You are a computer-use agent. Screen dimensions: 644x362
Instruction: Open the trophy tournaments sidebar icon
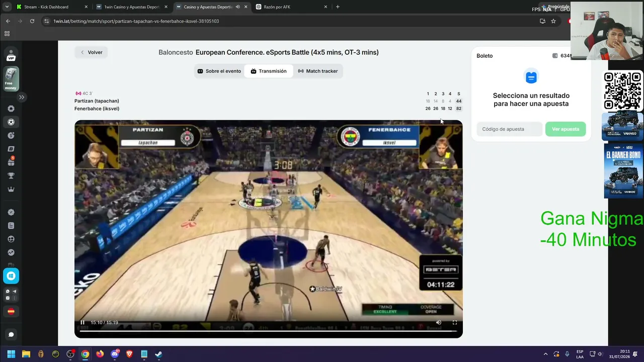coord(11,176)
